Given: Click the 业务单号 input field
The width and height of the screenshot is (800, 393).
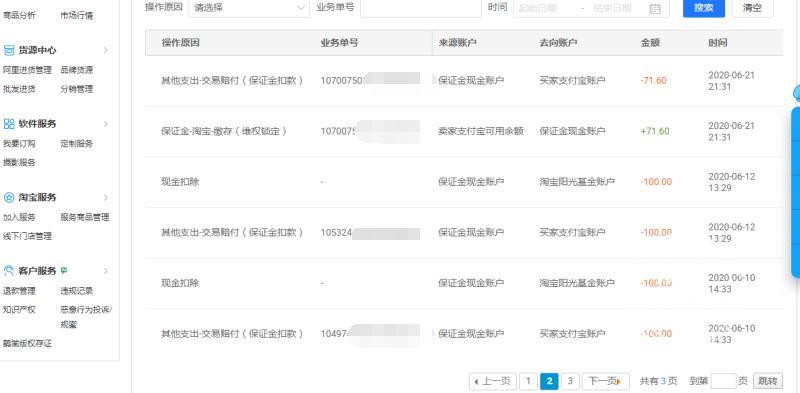Looking at the screenshot, I should tap(420, 8).
